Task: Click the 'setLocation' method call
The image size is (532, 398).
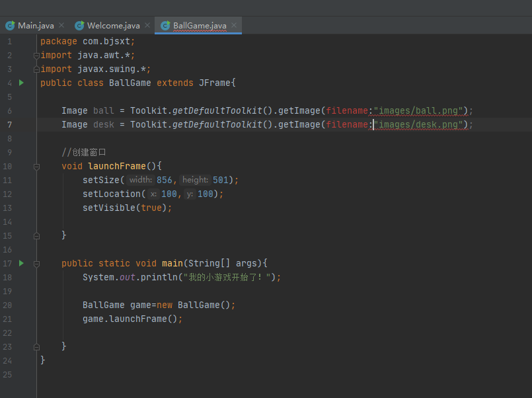Action: click(x=112, y=194)
